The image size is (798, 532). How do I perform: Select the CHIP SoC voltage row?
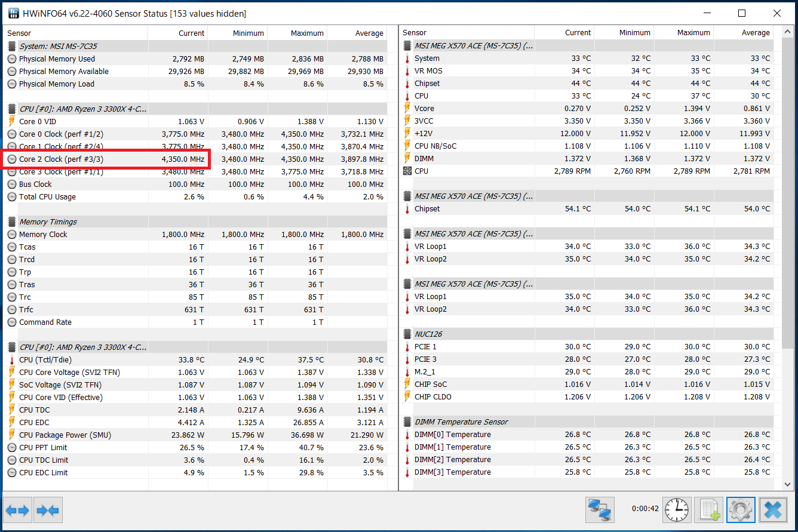pyautogui.click(x=587, y=385)
